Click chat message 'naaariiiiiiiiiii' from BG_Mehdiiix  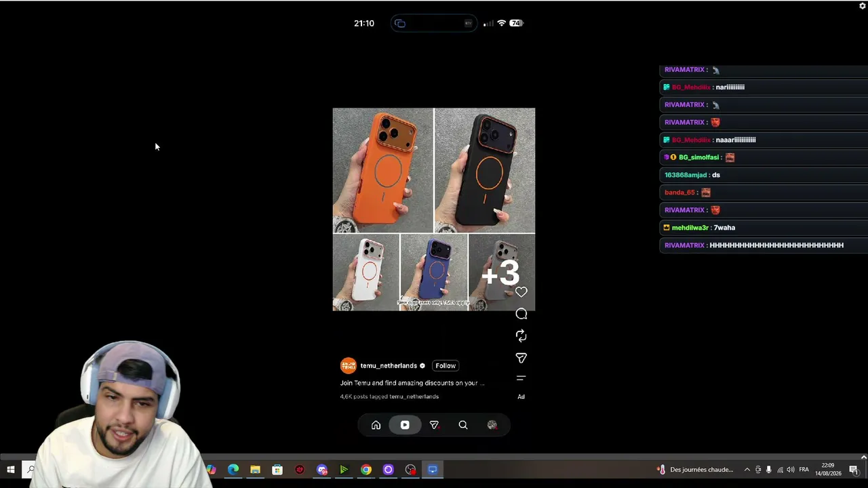736,140
